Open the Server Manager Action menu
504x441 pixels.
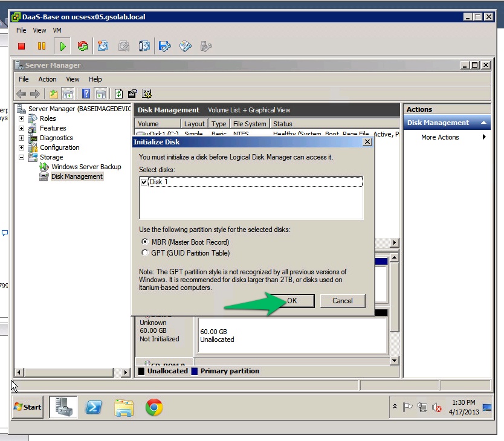pos(47,79)
